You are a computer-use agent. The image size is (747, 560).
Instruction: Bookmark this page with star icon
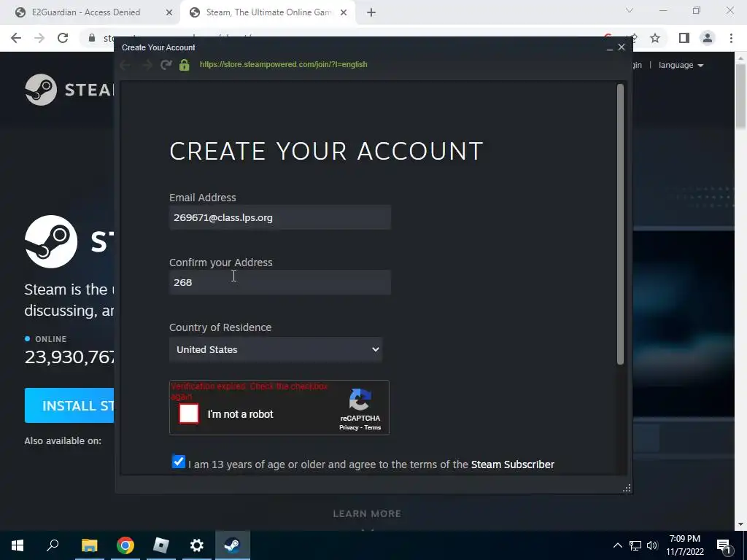point(655,38)
